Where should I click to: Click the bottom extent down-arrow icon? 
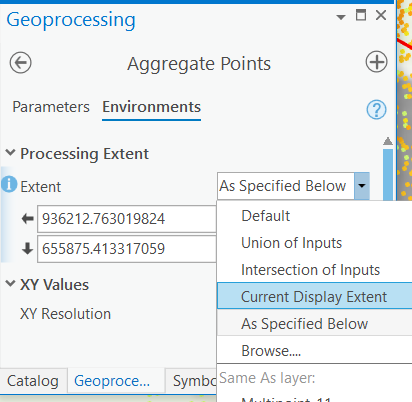click(27, 249)
